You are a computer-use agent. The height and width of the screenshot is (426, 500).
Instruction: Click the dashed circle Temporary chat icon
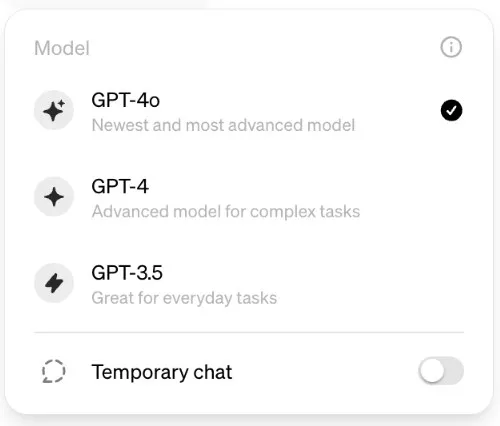tap(54, 371)
